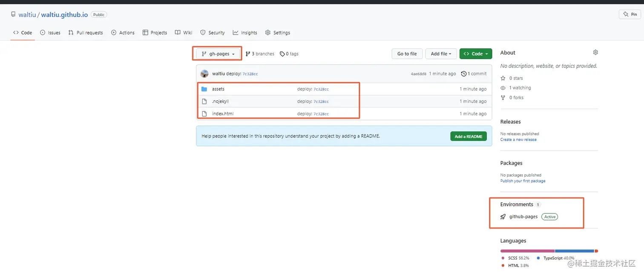Click the blue TypeScript bar segment
This screenshot has height=276, width=644.
575,251
